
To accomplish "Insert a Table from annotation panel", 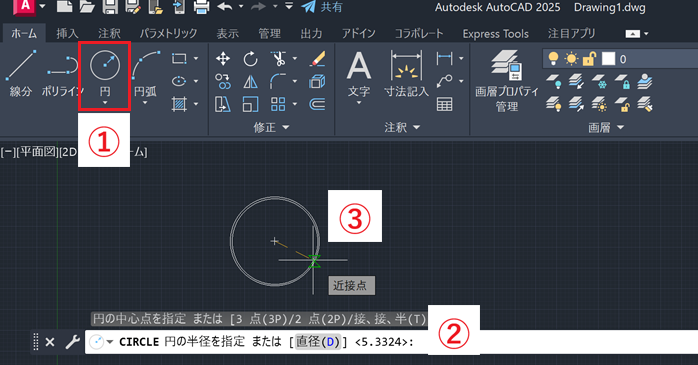I will point(444,104).
